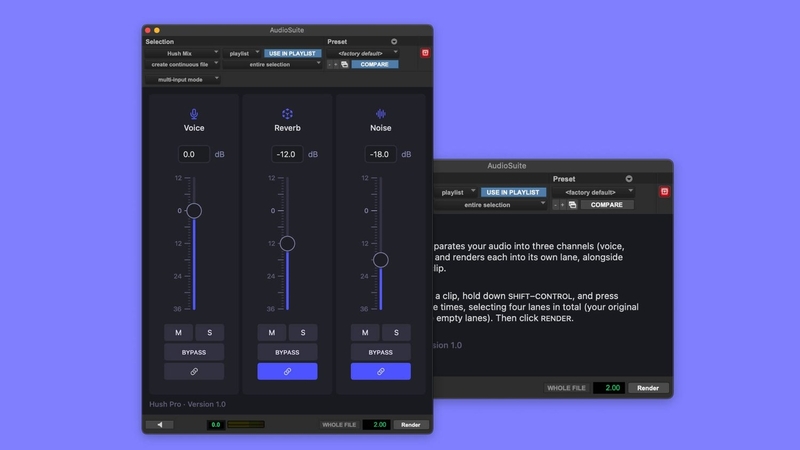This screenshot has width=800, height=450.
Task: Open the Hush Mix plug-in dropdown
Action: pos(182,53)
